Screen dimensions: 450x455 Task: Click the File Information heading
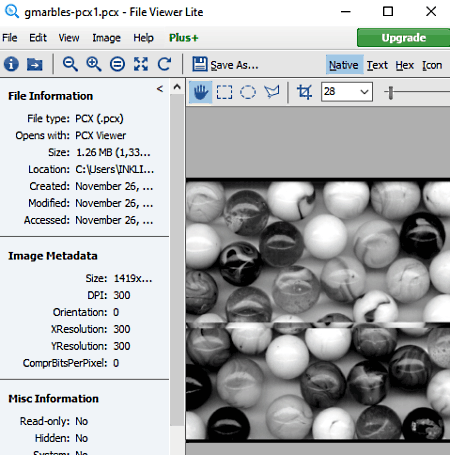tap(50, 96)
